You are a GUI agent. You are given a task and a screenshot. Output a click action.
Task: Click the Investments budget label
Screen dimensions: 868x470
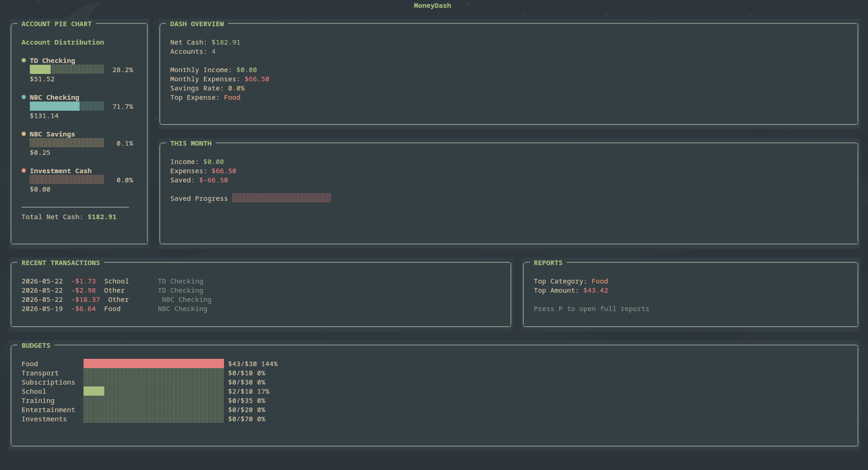44,419
